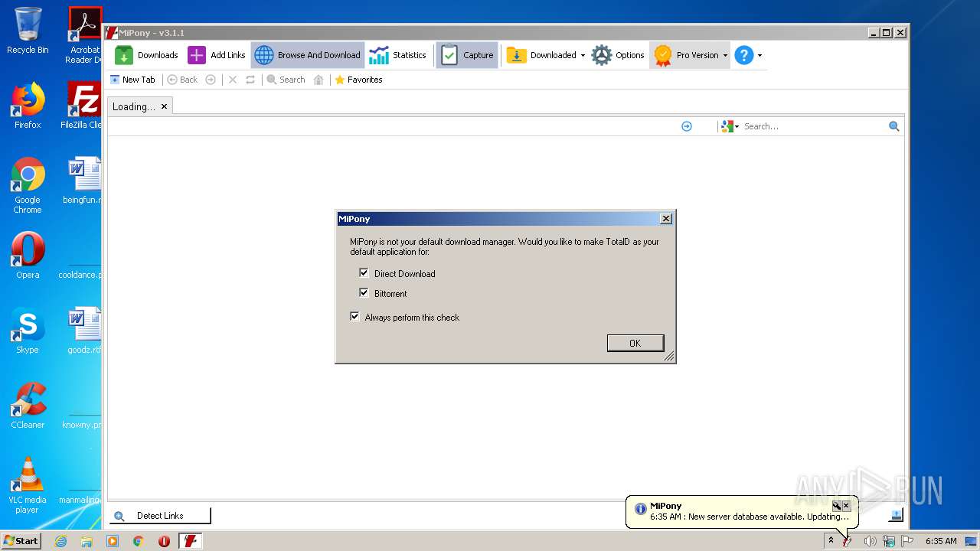Expand the Downloaded dropdown arrow
The height and width of the screenshot is (551, 980).
[583, 55]
